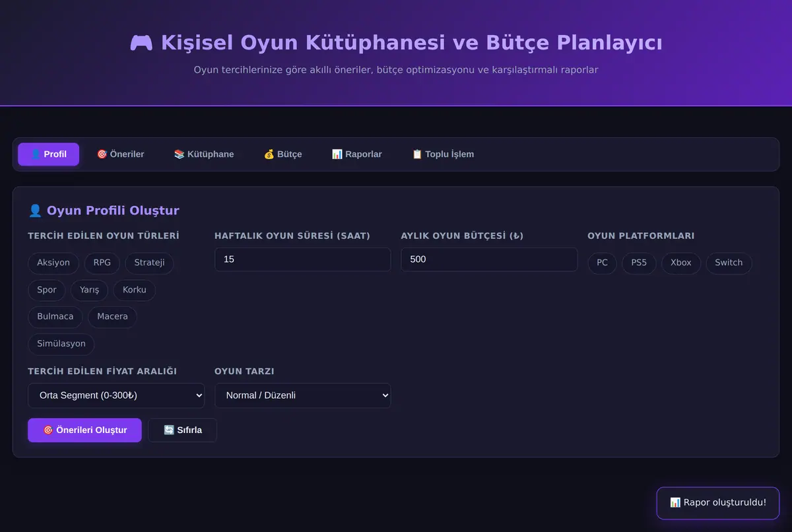Select the Korku genre chip
Screen dimensions: 792x532
pyautogui.click(x=135, y=290)
